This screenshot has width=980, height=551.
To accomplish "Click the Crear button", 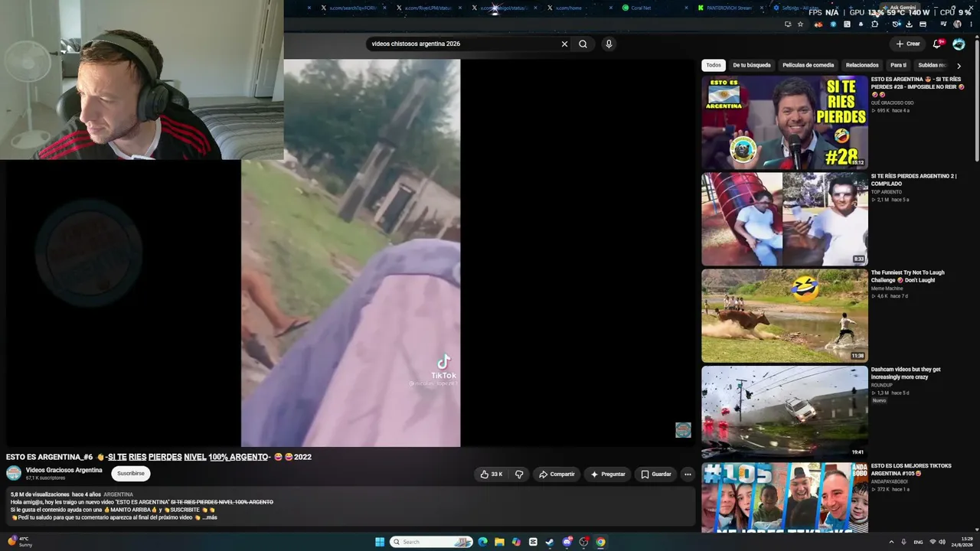I will pos(908,44).
